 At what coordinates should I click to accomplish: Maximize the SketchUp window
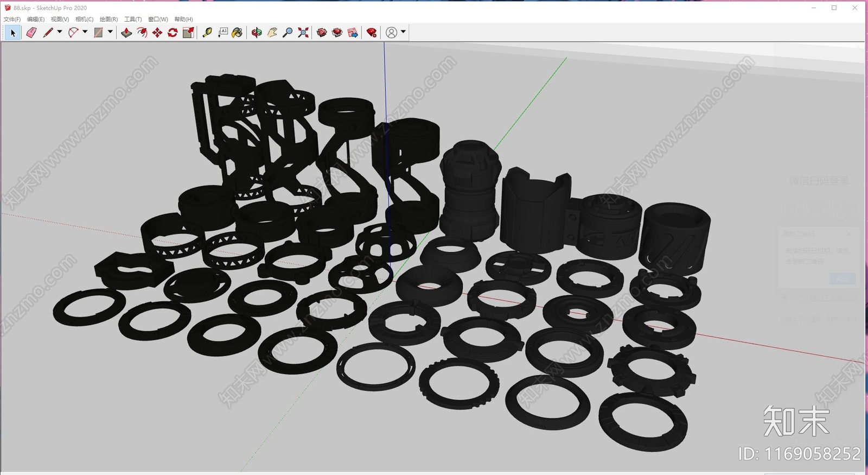(x=834, y=8)
